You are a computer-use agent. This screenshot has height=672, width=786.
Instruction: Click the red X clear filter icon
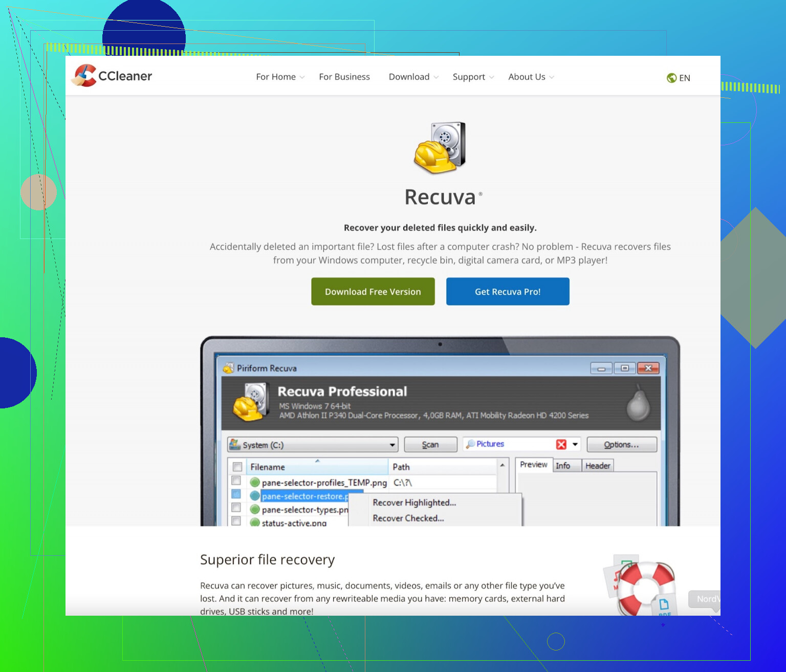pos(561,444)
